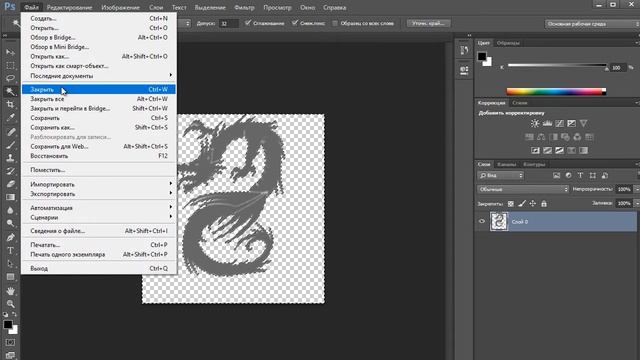Switch to the Контуры tab
Screen dimensions: 640x360
click(x=534, y=164)
